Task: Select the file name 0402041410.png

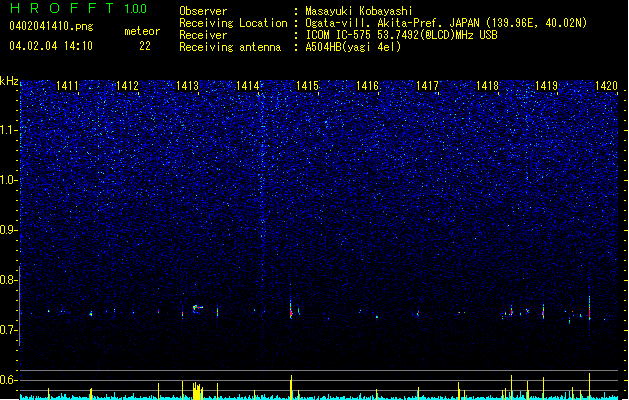Action: tap(51, 26)
